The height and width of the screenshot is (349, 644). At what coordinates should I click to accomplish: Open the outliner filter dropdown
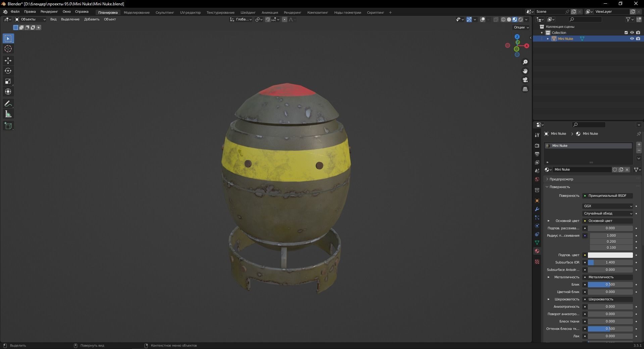pos(630,19)
